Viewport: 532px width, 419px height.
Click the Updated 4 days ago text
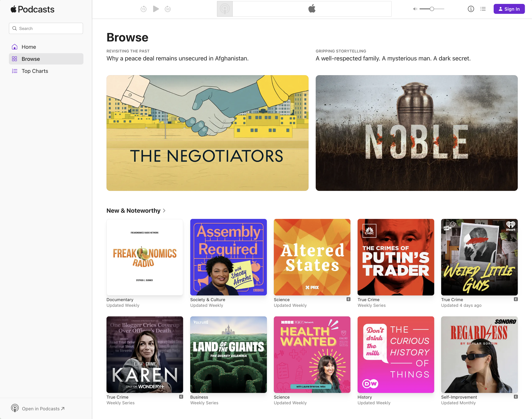tap(461, 305)
